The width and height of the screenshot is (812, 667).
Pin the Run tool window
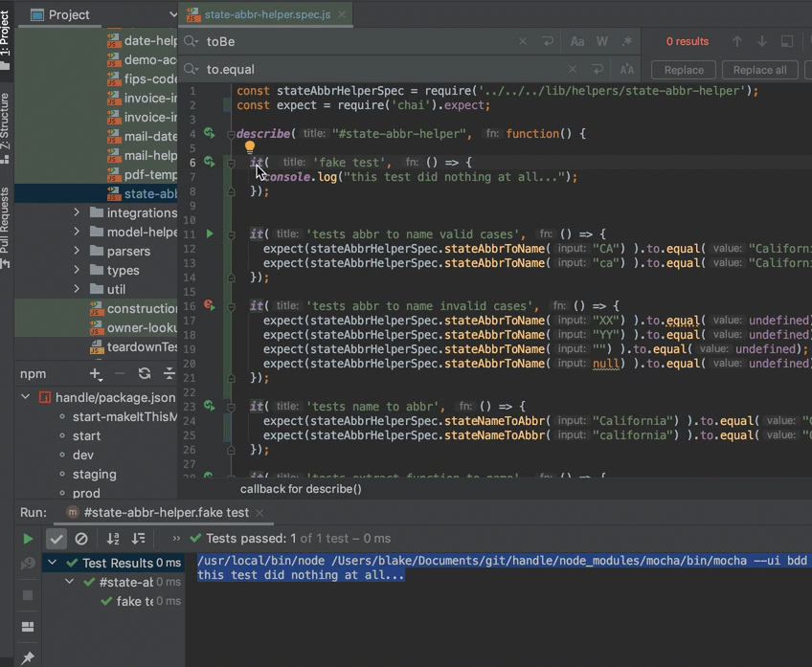(29, 657)
